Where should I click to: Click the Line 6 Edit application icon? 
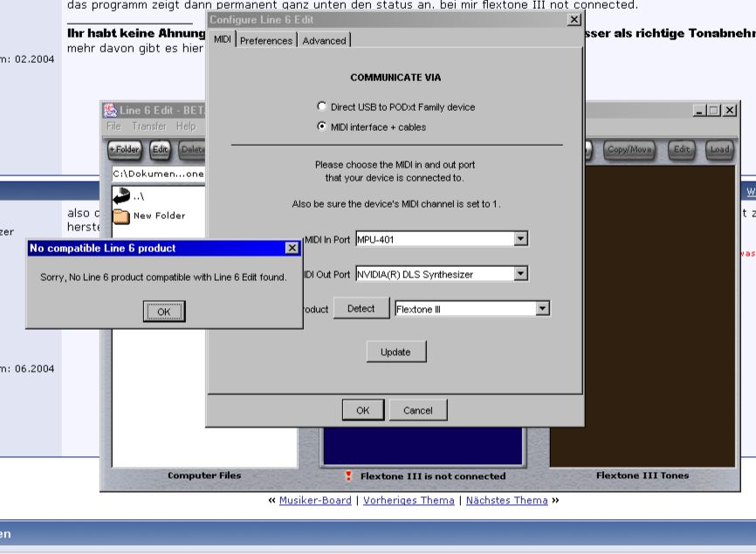[110, 110]
